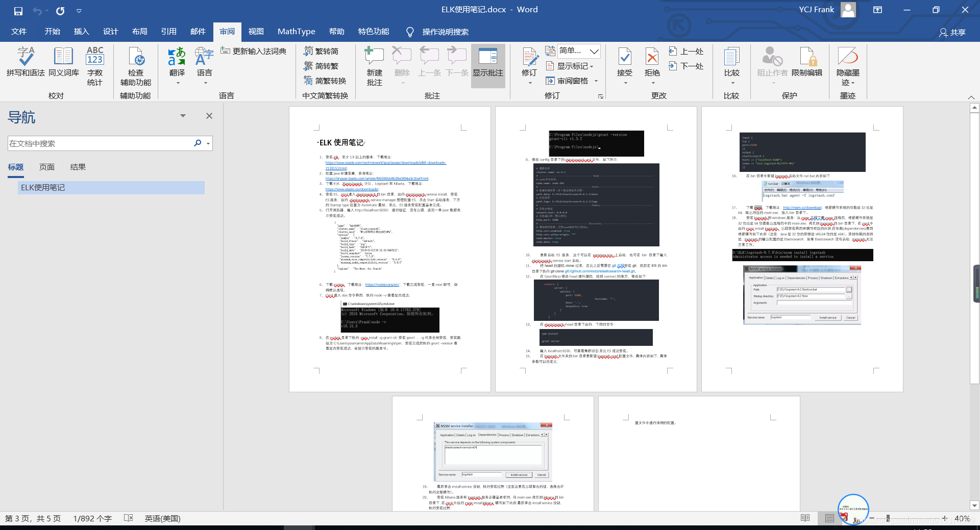Switch to read mode view
980x530 pixels.
[805, 518]
